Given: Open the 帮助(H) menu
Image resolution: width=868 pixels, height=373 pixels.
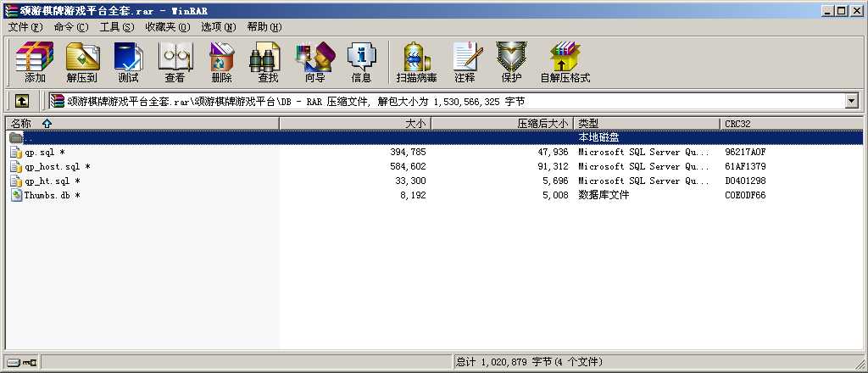Looking at the screenshot, I should (x=264, y=27).
